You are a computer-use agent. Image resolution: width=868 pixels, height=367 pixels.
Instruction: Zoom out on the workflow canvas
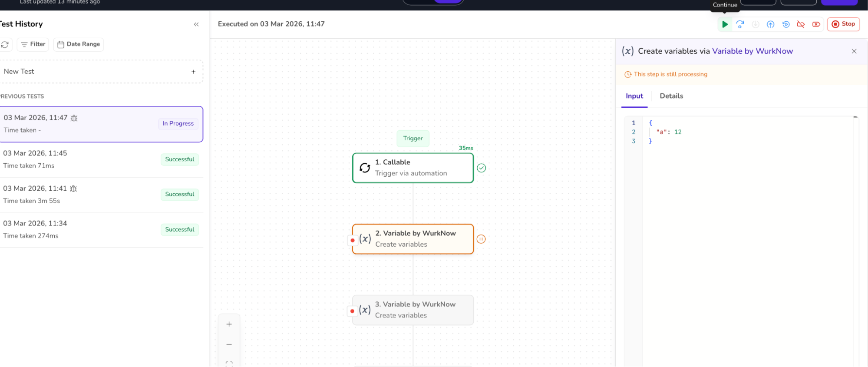(229, 344)
